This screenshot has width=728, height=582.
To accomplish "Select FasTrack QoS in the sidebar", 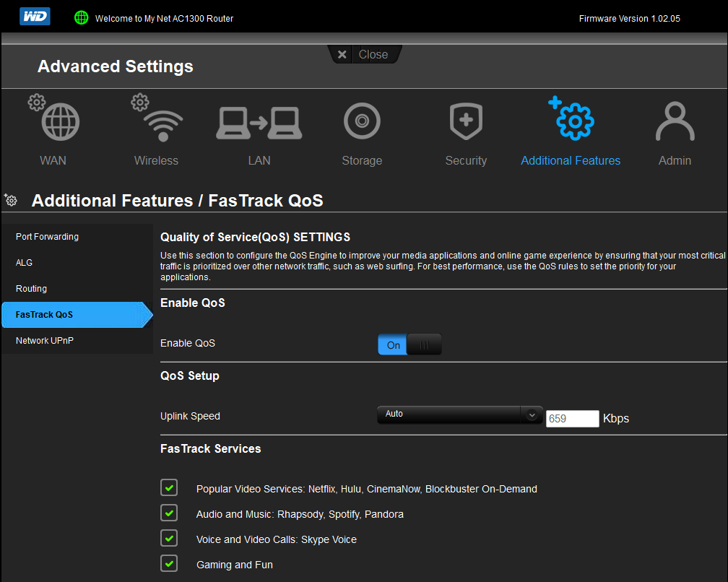I will 77,315.
